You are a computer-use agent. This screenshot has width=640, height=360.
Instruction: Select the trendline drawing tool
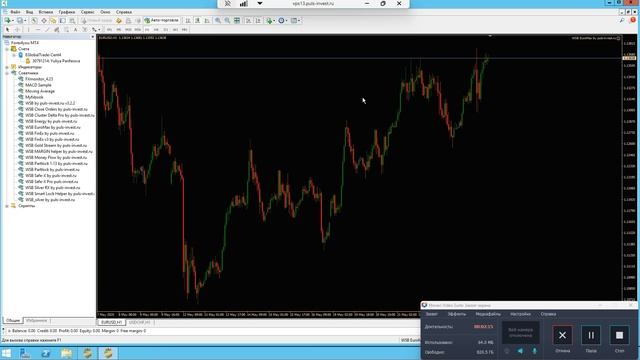point(47,30)
